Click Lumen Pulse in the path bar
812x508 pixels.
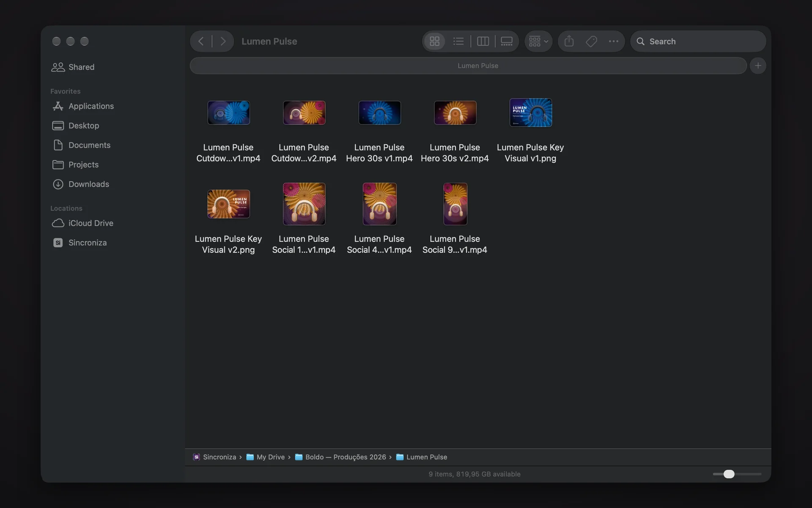tap(422, 457)
